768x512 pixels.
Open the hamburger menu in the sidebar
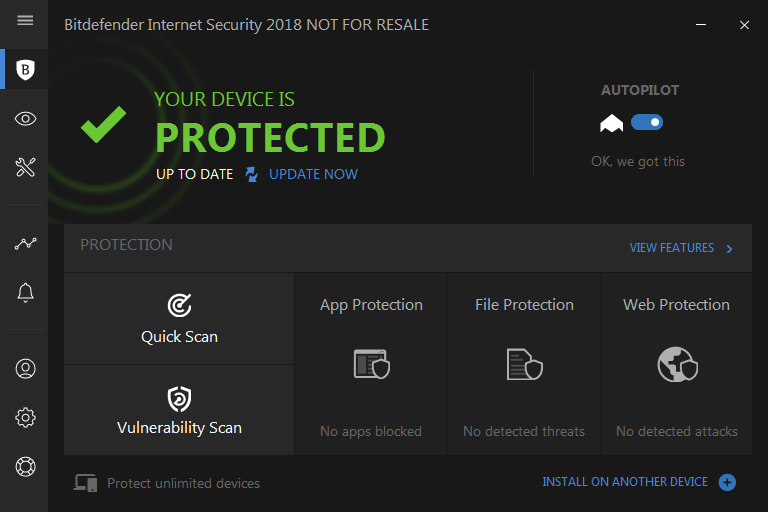pos(25,20)
